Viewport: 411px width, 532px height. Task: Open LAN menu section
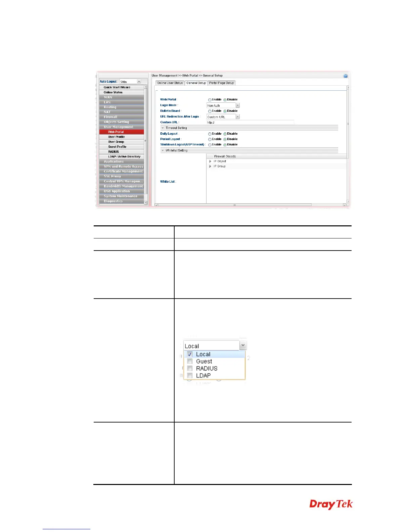tap(122, 102)
